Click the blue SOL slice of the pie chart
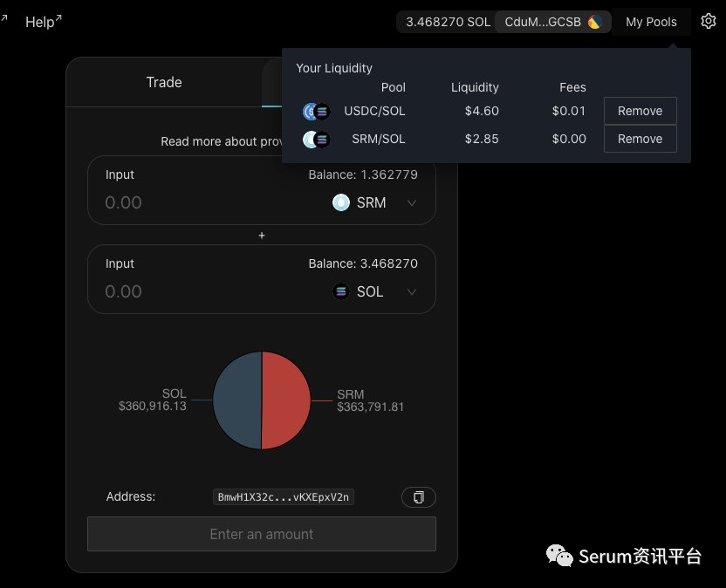 (x=237, y=400)
